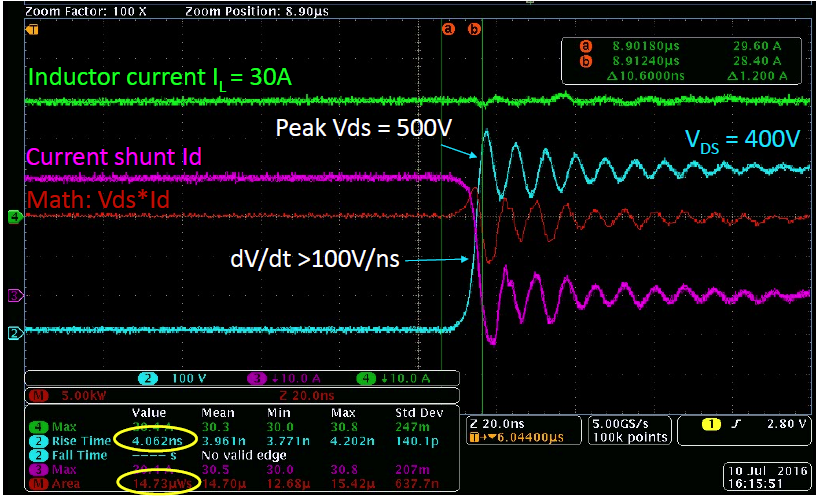This screenshot has width=823, height=502.
Task: Click the Fall Time measurement label
Action: pos(79,455)
